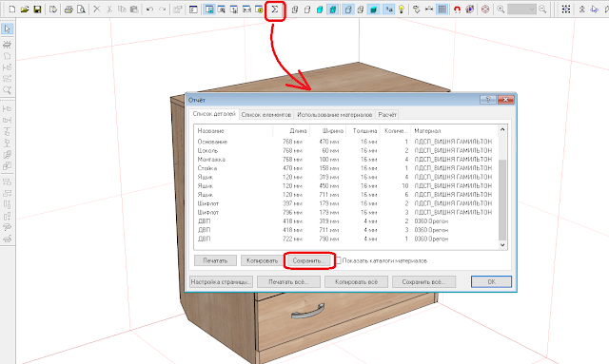Click the magnifier tool in left sidebar
Image resolution: width=609 pixels, height=364 pixels.
point(7,90)
